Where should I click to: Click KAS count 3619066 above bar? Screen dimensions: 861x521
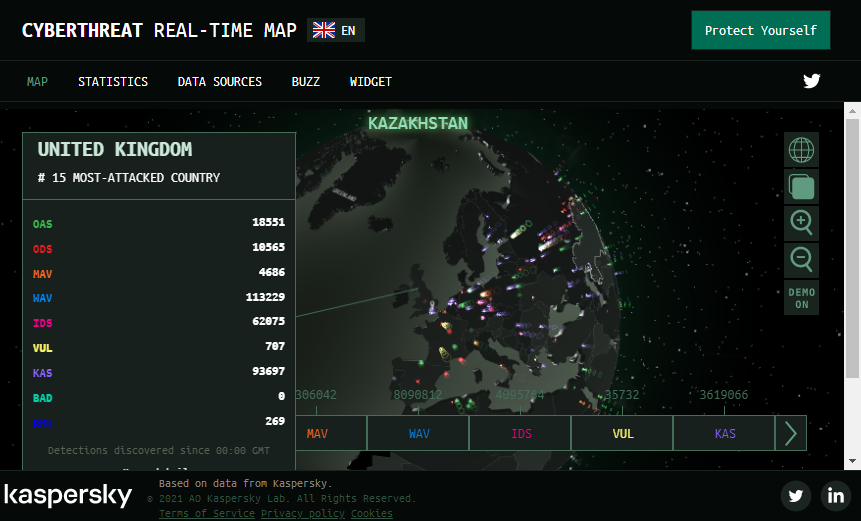pyautogui.click(x=723, y=395)
